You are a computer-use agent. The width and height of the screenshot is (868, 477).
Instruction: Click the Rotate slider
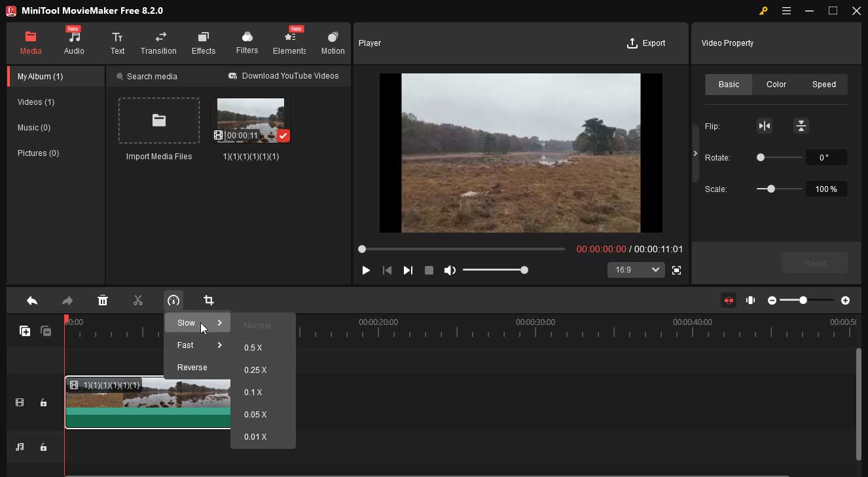coord(780,157)
